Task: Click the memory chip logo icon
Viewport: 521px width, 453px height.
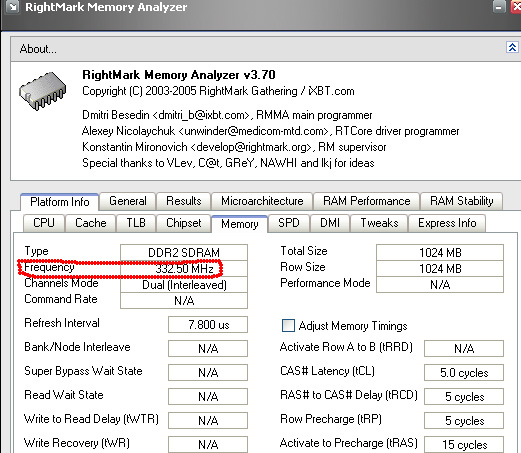Action: (x=43, y=91)
